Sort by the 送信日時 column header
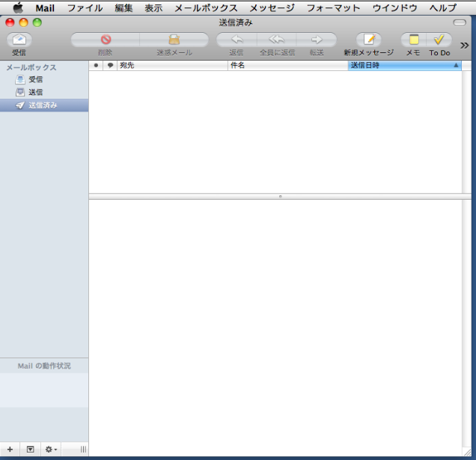476x460 pixels. [403, 66]
